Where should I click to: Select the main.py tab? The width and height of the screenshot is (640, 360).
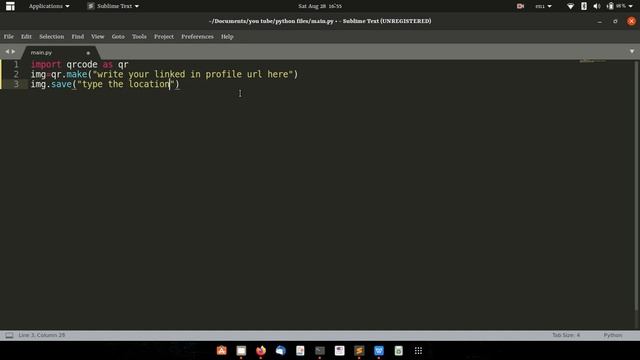(x=59, y=53)
